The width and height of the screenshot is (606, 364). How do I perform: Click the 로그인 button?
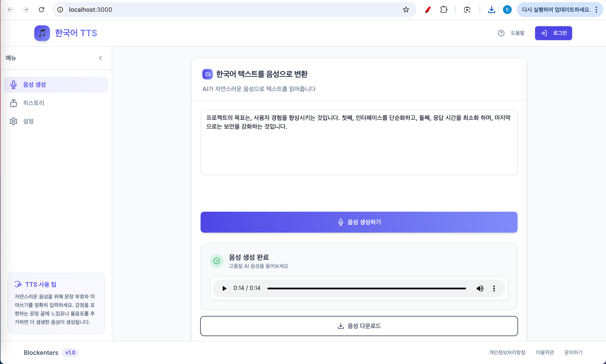(x=553, y=33)
